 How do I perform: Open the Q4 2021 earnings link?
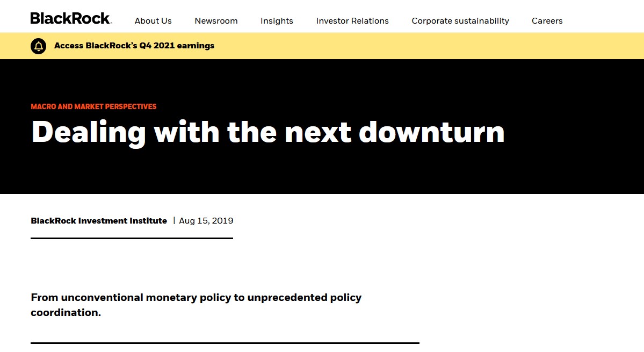point(134,46)
